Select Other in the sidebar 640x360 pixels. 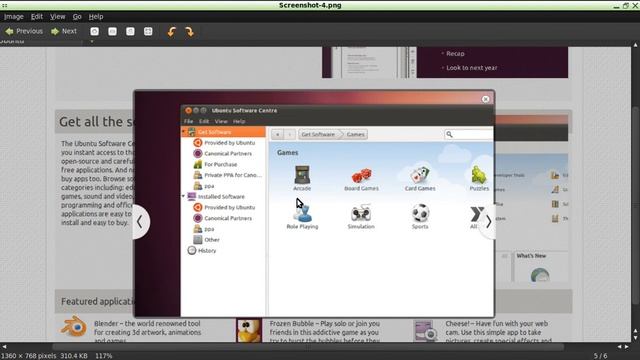tap(207, 240)
